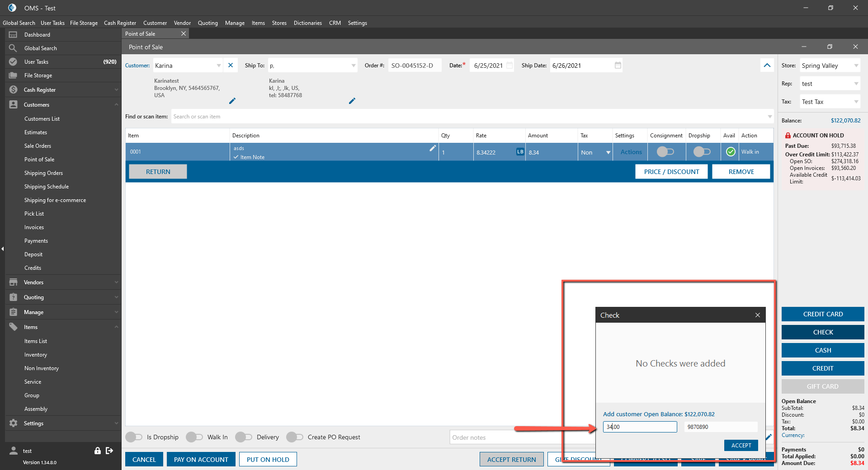The image size is (868, 470).
Task: Open the Cash Register menu
Action: 120,23
